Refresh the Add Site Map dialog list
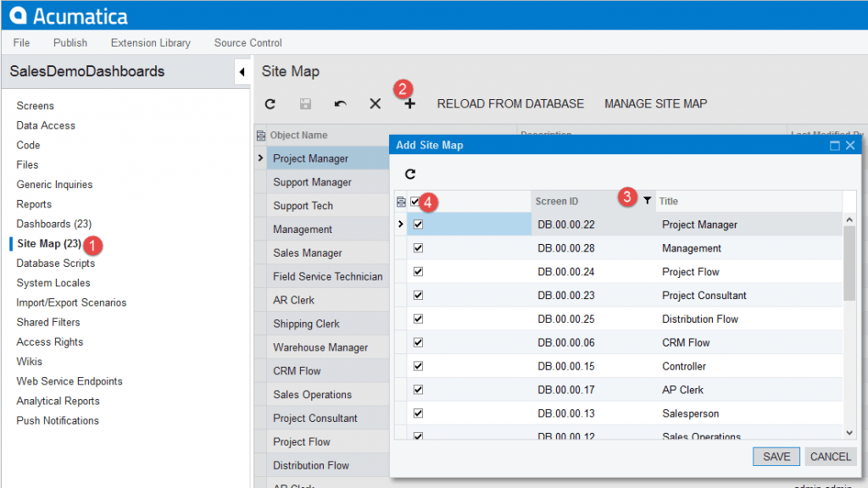868x488 pixels. [410, 175]
